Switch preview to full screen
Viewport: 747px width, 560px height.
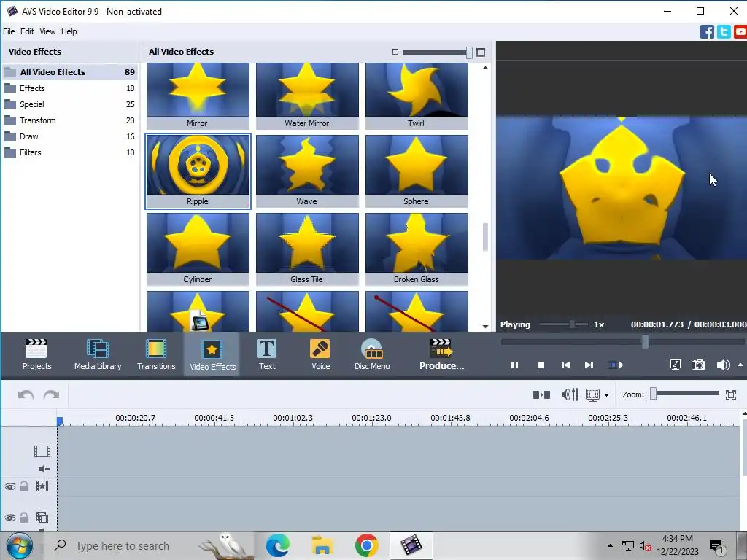tap(675, 365)
